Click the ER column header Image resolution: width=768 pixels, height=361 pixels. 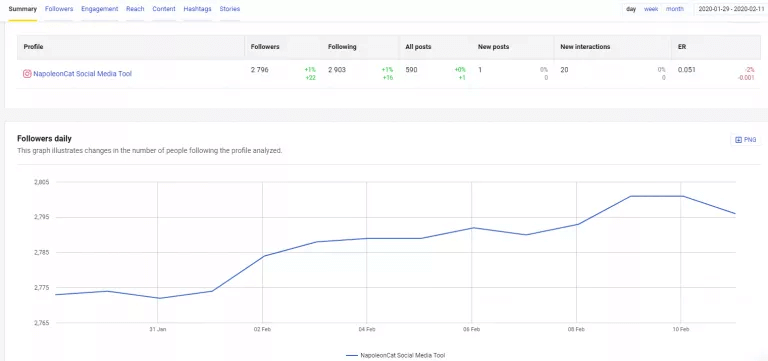[681, 47]
